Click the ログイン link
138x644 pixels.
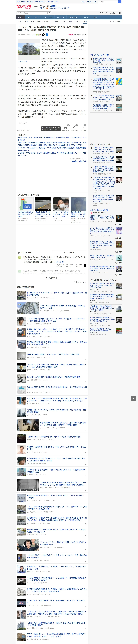(x=42, y=8)
